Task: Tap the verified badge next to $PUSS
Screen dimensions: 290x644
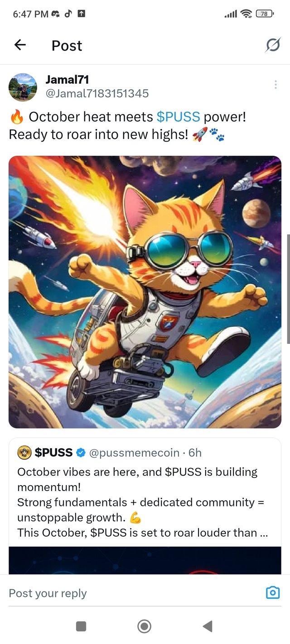Action: 80,453
